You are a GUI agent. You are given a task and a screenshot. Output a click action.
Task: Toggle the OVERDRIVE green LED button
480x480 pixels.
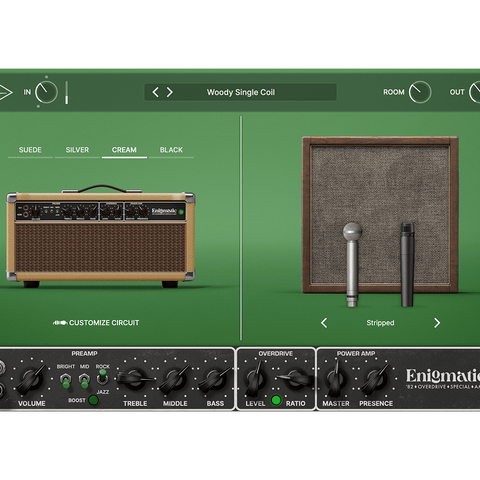click(276, 400)
